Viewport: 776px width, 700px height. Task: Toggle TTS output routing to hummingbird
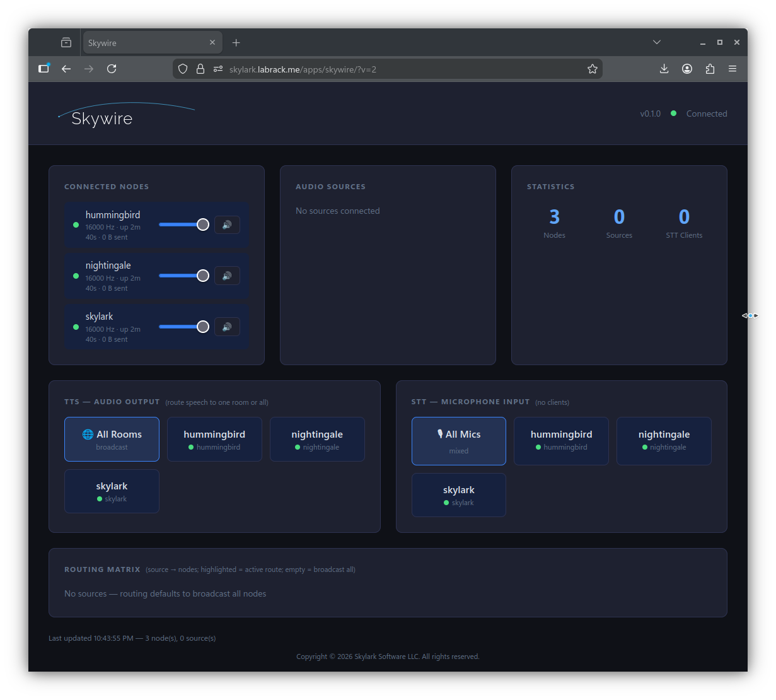(x=214, y=439)
